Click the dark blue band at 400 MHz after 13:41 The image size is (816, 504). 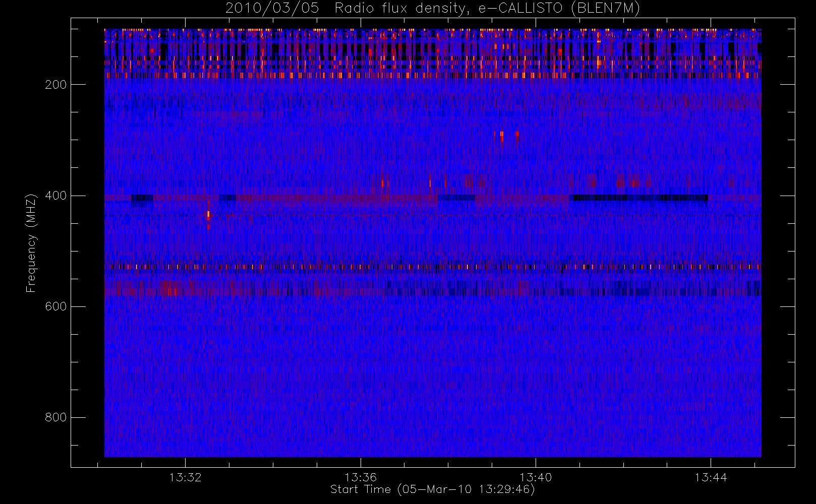coord(638,198)
